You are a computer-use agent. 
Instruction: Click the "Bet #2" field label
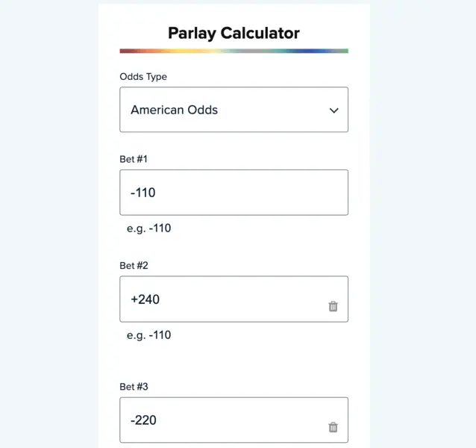(134, 265)
